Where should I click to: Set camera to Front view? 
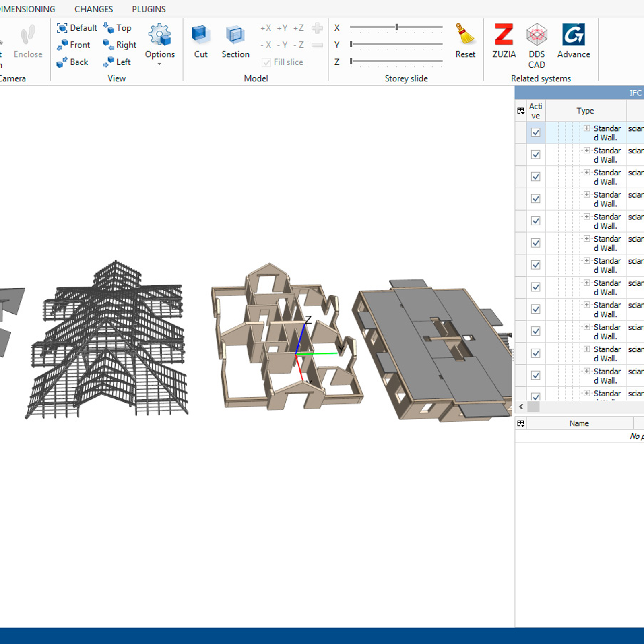pyautogui.click(x=74, y=45)
